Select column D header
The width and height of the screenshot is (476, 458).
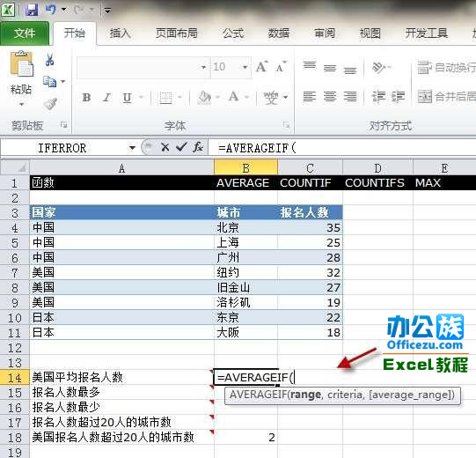377,167
